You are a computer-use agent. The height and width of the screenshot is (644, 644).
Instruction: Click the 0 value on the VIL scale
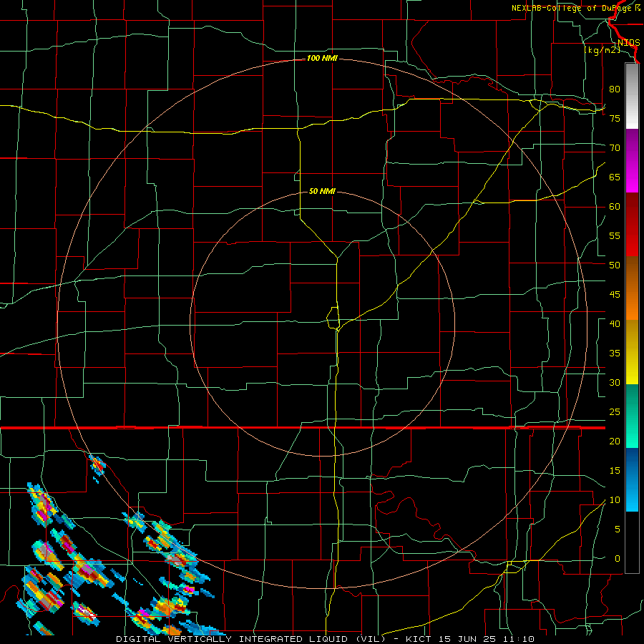coord(618,559)
